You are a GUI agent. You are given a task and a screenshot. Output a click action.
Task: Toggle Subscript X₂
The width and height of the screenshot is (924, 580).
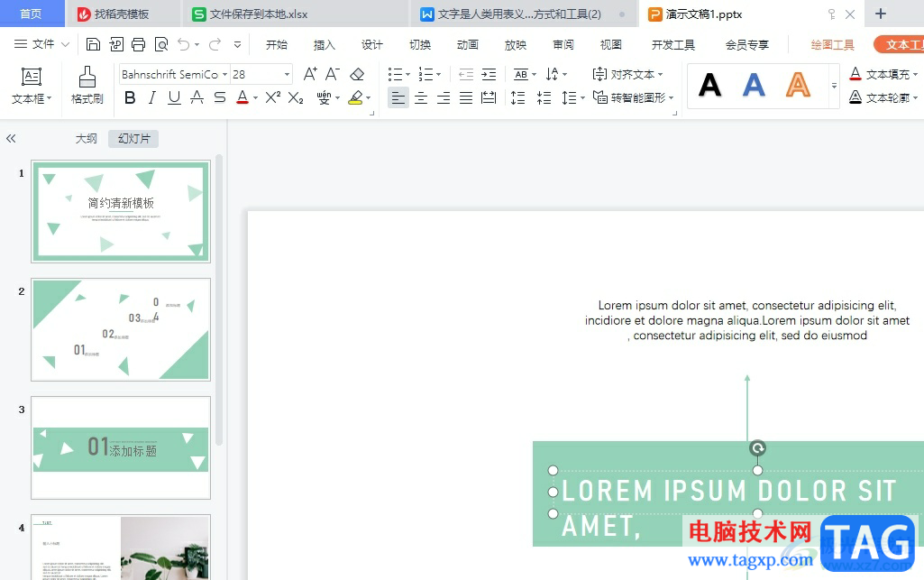[296, 97]
